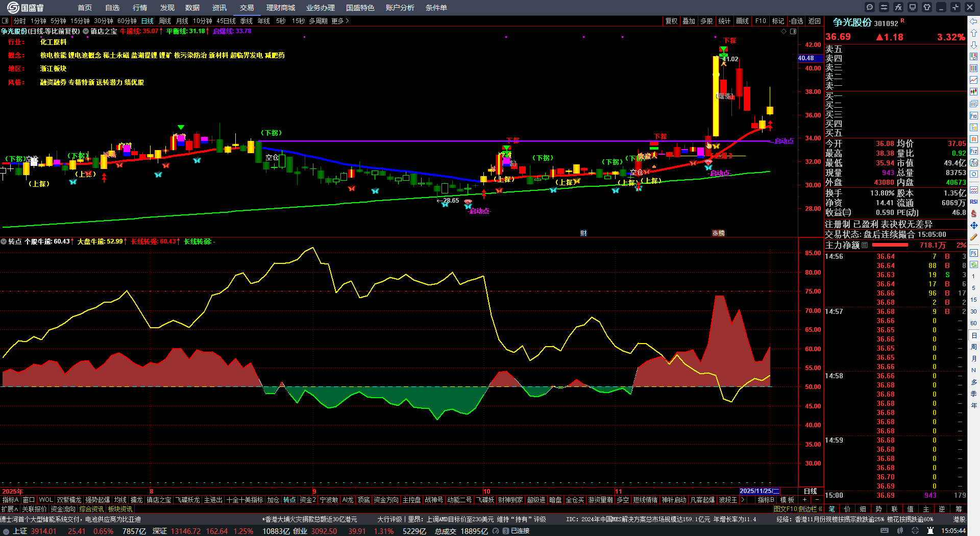Toggle 复权 price adjustment
Viewport: 980px width, 536px height.
click(x=671, y=21)
